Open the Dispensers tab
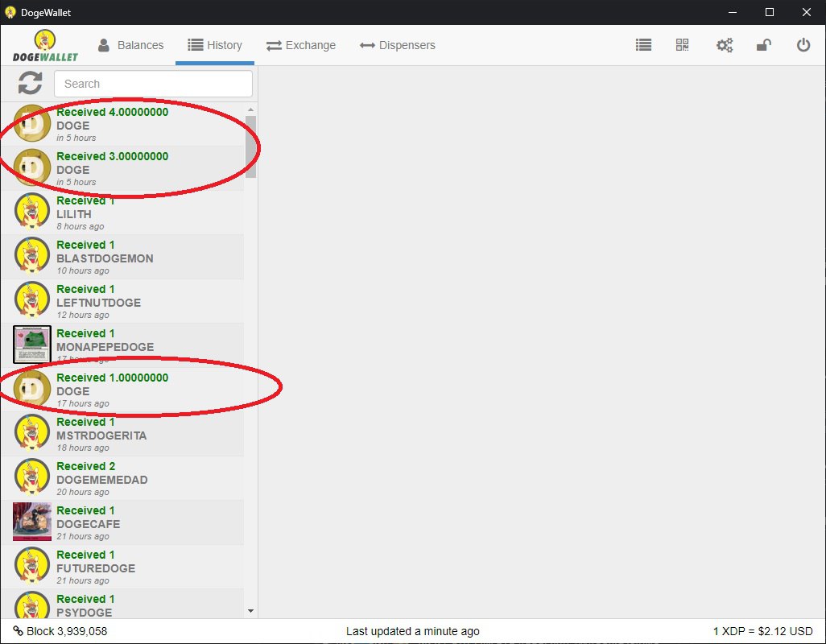The image size is (826, 644). 397,45
